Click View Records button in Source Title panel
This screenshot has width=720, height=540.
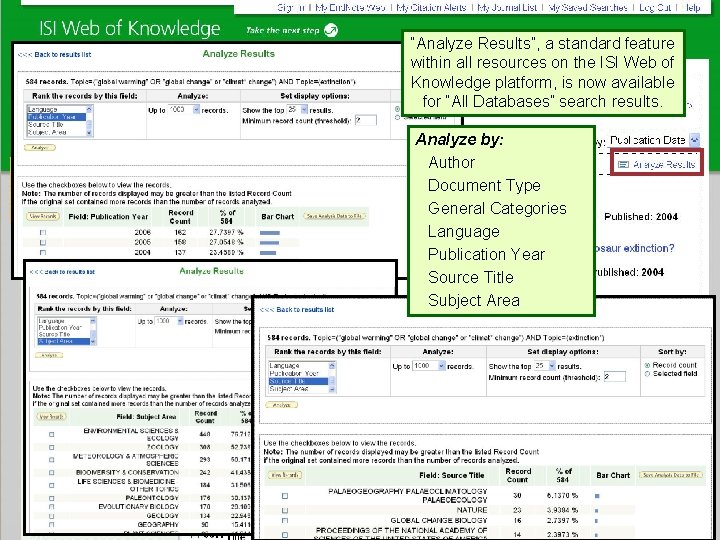point(285,475)
